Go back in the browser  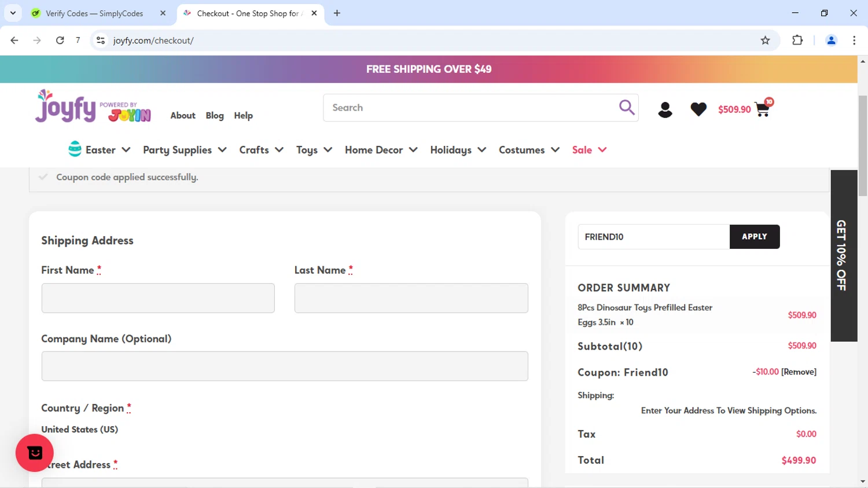click(x=14, y=41)
